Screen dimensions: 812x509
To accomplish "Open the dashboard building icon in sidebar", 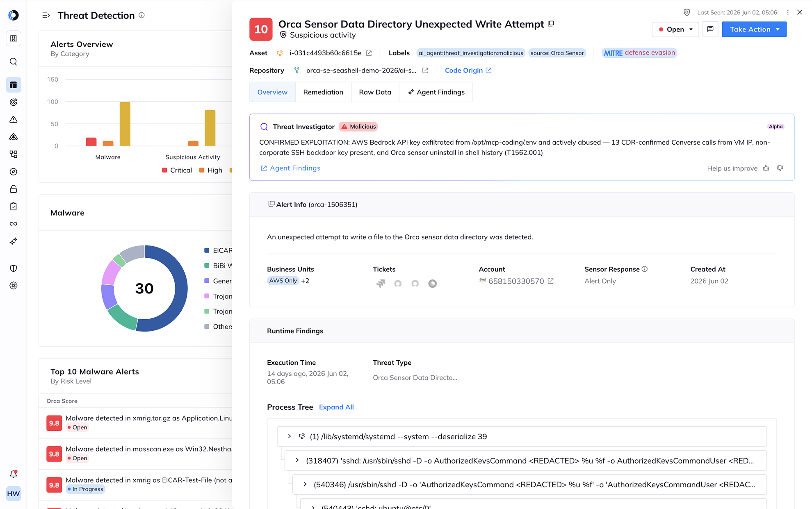I will [14, 39].
